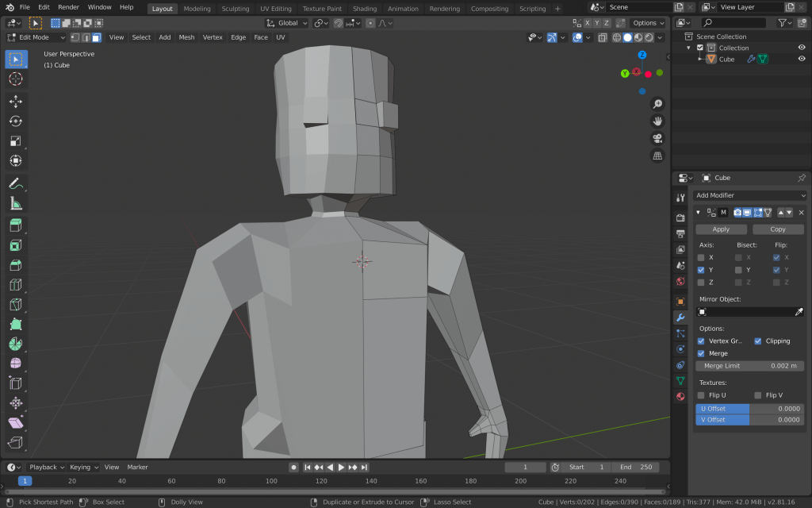Screen dimensions: 812x508
Task: Select the Move tool in the left toolbar
Action: [x=16, y=101]
